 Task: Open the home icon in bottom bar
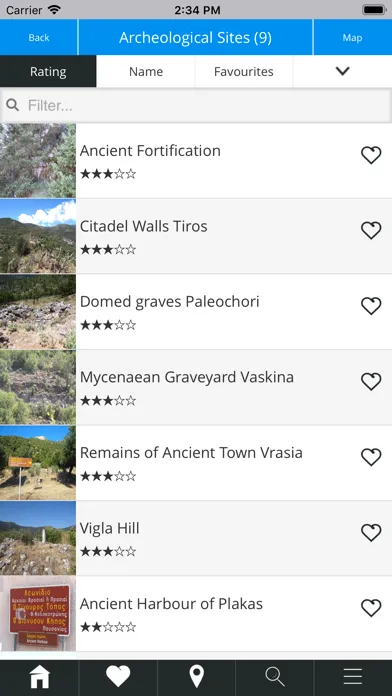coord(40,677)
